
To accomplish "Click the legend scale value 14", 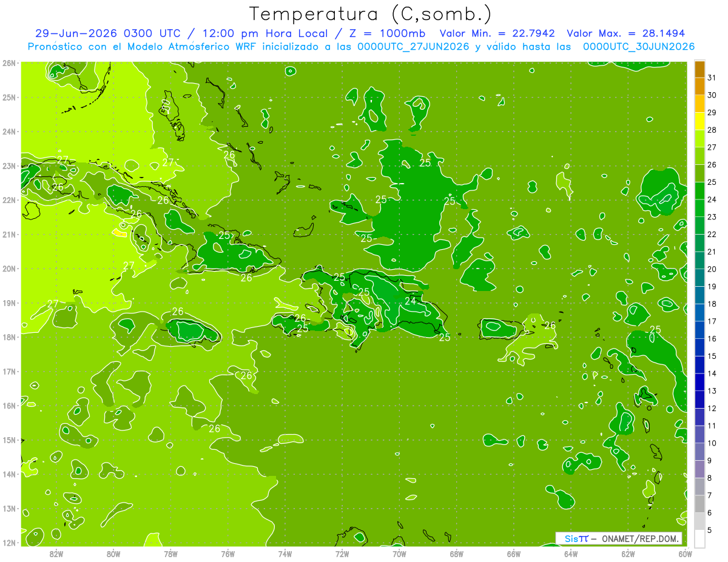I will (712, 373).
